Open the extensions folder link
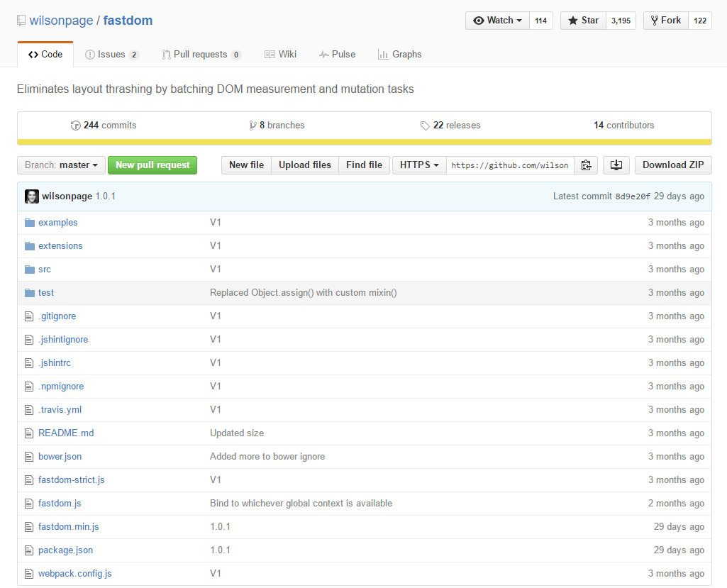 tap(60, 246)
